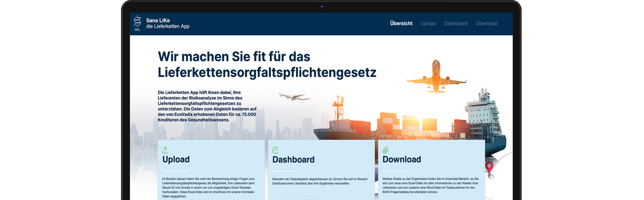Click intro paragraph starting 'Die Lieferketten App hilft'

[x=207, y=106]
